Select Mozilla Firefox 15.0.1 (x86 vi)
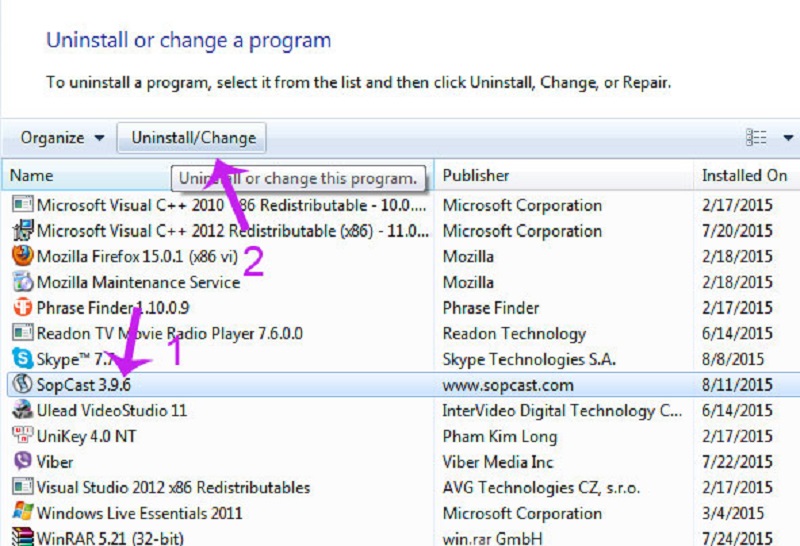This screenshot has width=800, height=546. (x=137, y=256)
